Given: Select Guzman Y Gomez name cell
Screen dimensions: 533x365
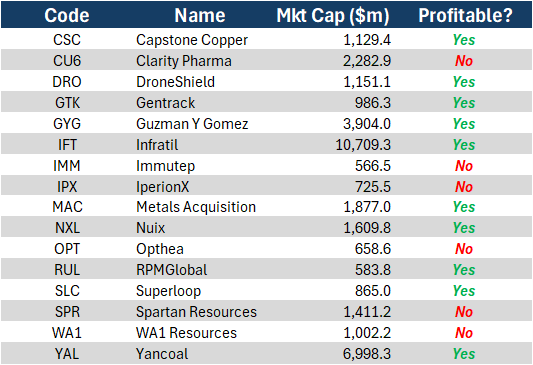Looking at the screenshot, I should coord(192,124).
